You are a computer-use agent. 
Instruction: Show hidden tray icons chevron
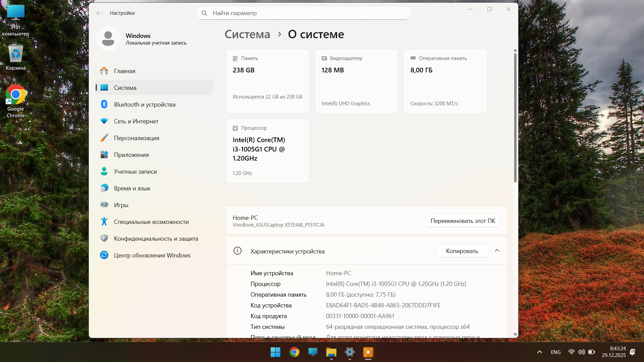point(539,352)
